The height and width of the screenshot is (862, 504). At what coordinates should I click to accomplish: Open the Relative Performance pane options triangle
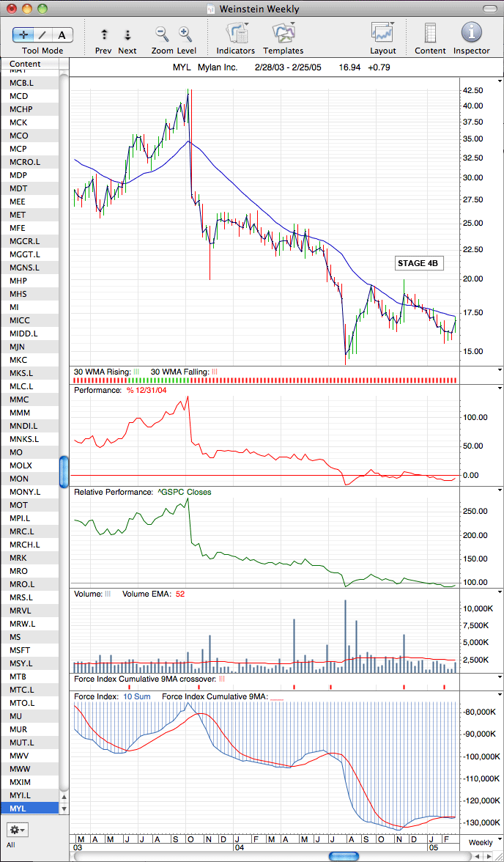(500, 491)
